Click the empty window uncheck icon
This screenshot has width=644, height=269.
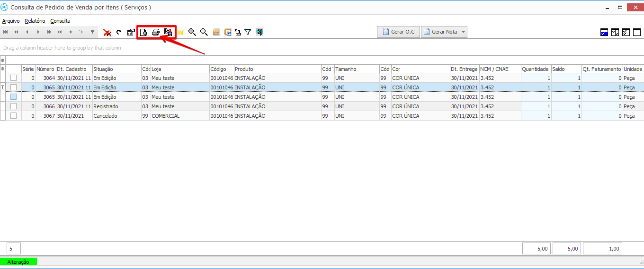637,32
